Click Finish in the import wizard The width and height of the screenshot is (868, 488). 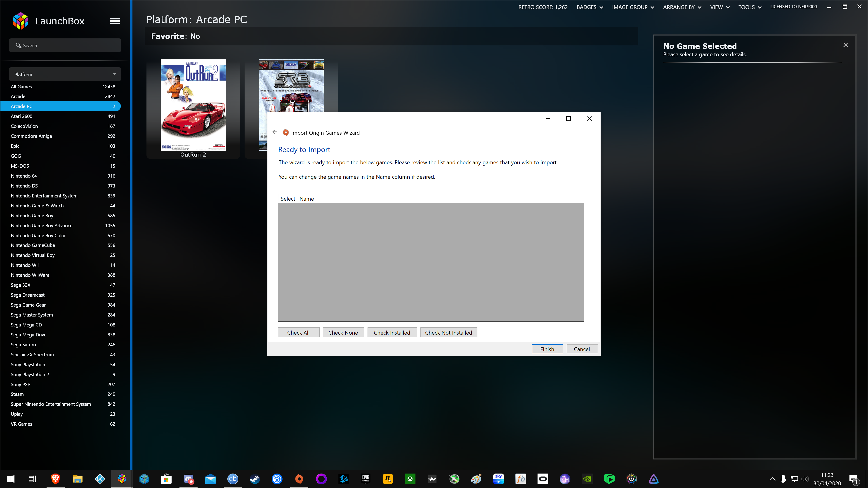[547, 349]
